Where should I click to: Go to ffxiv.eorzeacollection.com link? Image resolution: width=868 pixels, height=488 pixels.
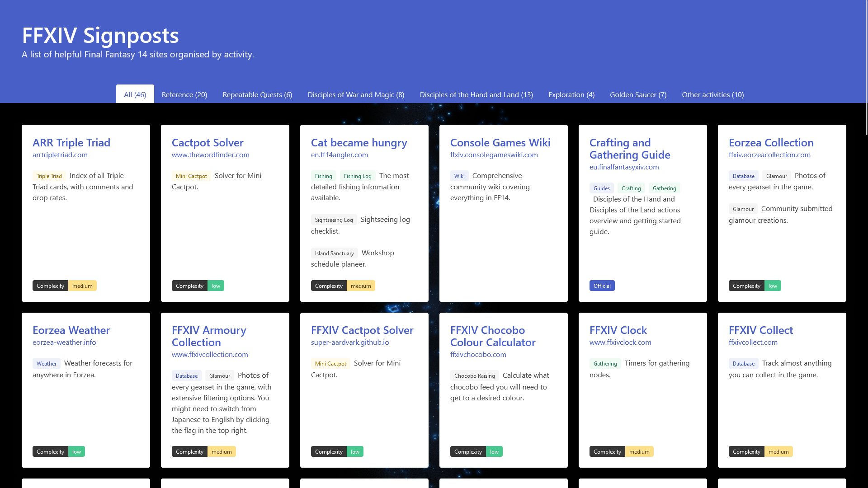click(x=769, y=155)
